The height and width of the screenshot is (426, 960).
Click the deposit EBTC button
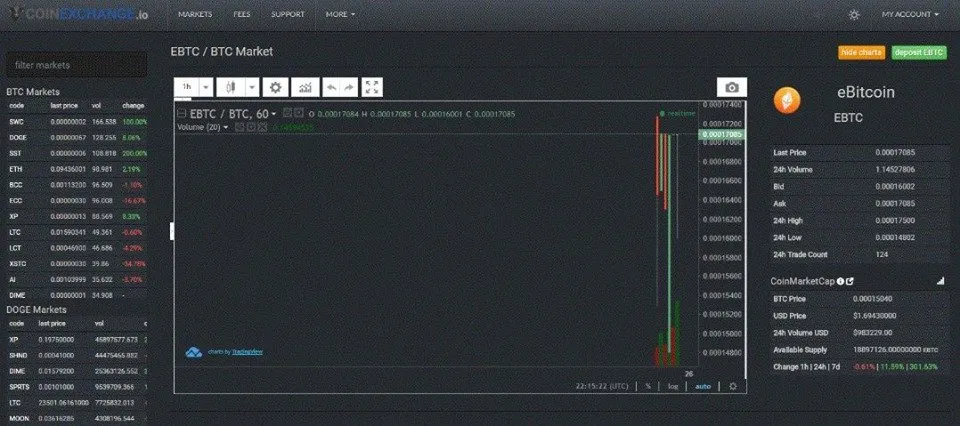click(x=919, y=53)
